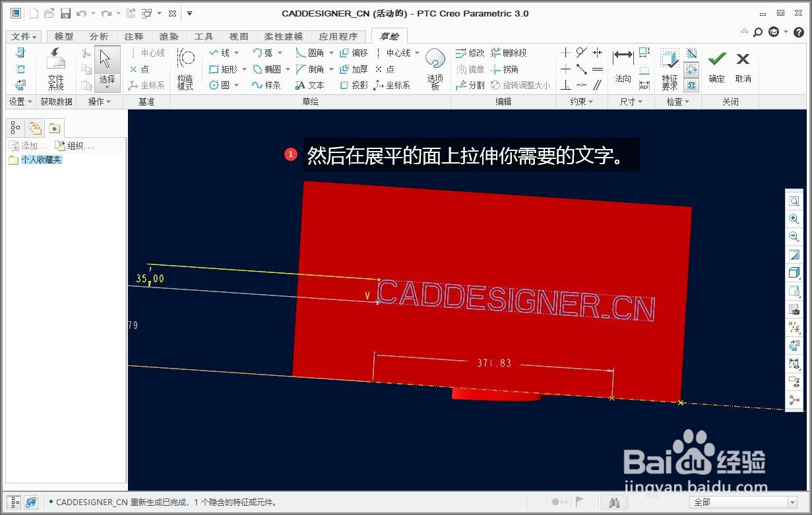
Task: Click the 添加 button in favorites panel
Action: click(x=28, y=146)
